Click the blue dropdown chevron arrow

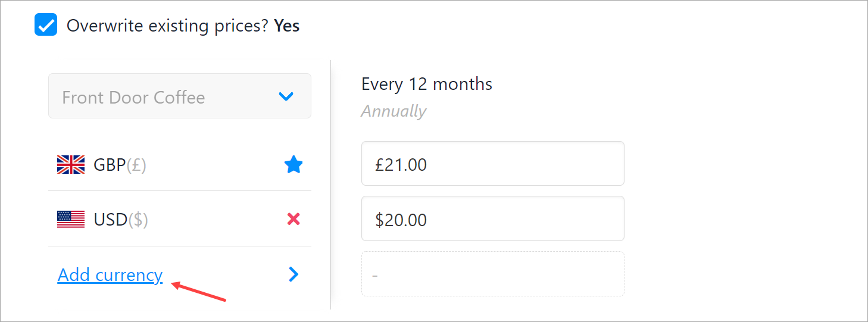(286, 96)
